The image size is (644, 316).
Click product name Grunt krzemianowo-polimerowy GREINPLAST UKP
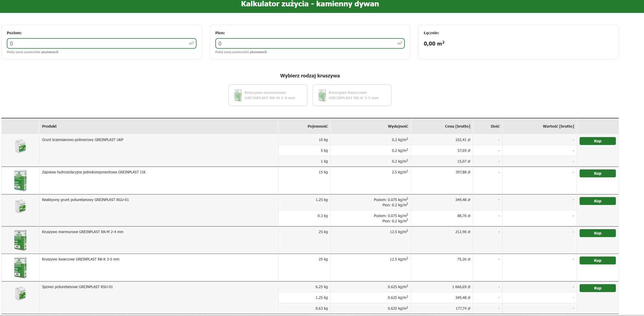pos(83,140)
